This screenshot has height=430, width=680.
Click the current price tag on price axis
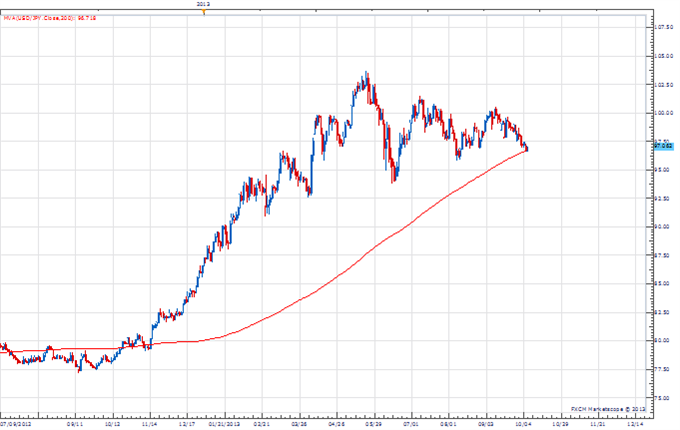coord(662,146)
